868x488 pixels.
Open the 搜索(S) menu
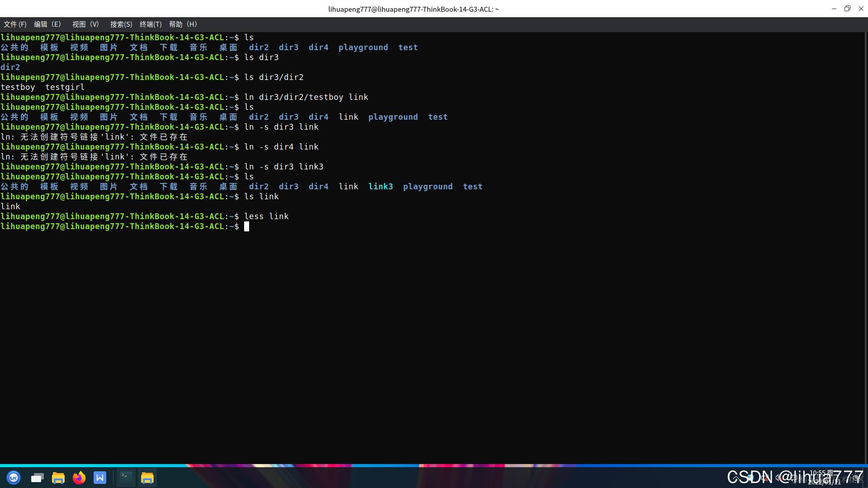coord(121,24)
